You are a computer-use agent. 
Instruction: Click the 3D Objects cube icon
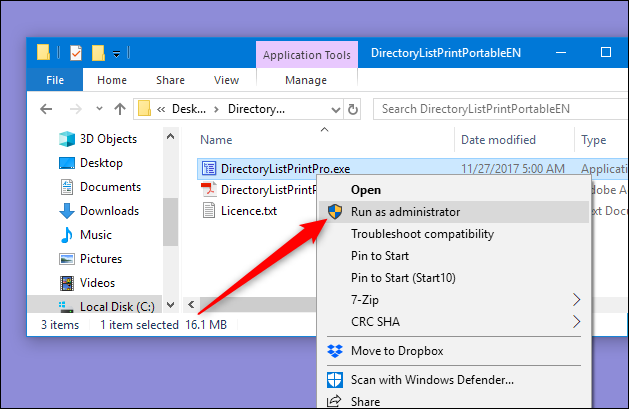[x=67, y=139]
